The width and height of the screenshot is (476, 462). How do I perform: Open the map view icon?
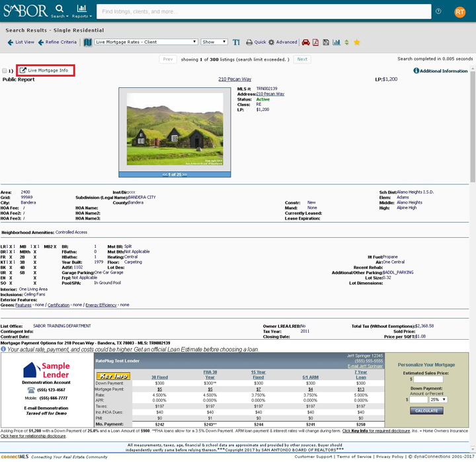coord(88,42)
